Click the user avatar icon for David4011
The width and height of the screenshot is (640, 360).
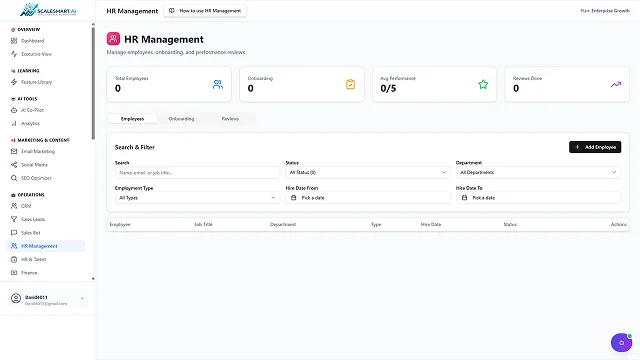click(x=16, y=298)
